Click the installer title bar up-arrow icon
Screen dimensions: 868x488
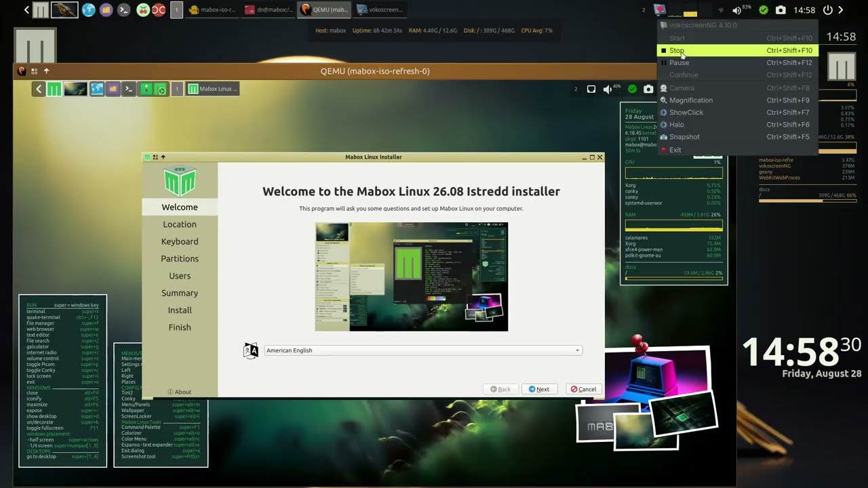click(x=163, y=157)
